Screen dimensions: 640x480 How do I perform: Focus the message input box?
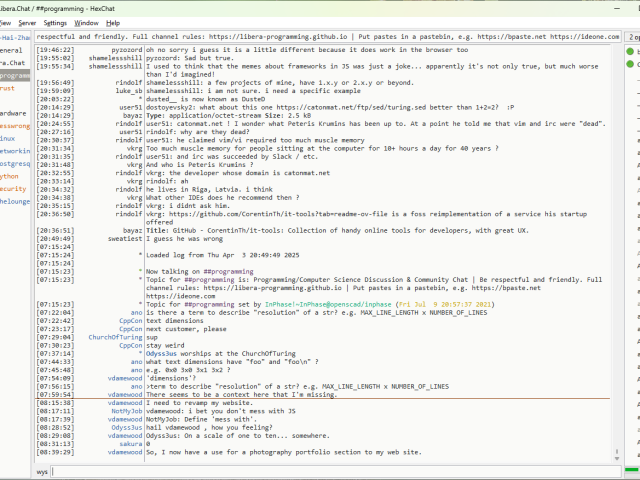tap(330, 470)
